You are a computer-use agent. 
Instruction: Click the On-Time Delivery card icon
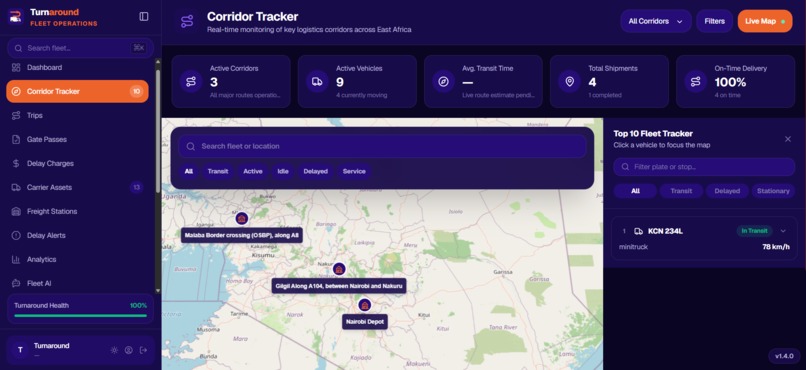pyautogui.click(x=695, y=82)
